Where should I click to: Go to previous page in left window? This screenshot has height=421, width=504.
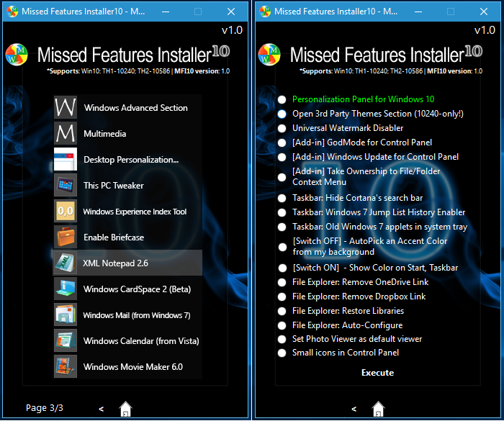pyautogui.click(x=102, y=409)
